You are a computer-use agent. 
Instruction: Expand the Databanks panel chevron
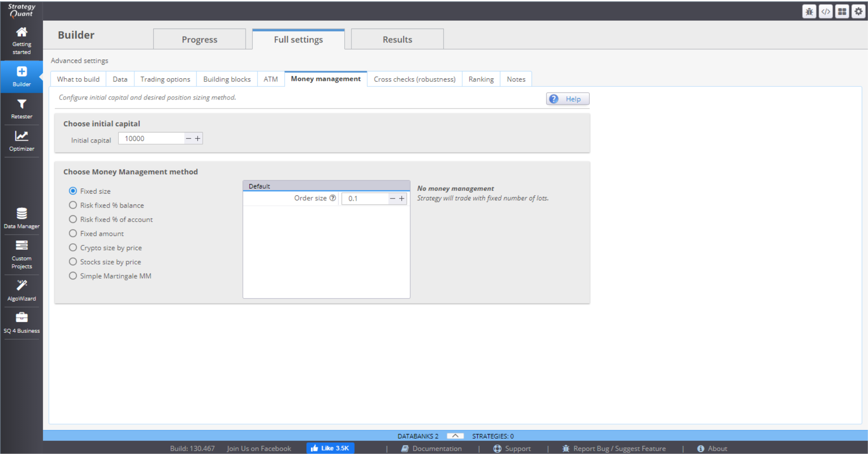click(x=455, y=436)
